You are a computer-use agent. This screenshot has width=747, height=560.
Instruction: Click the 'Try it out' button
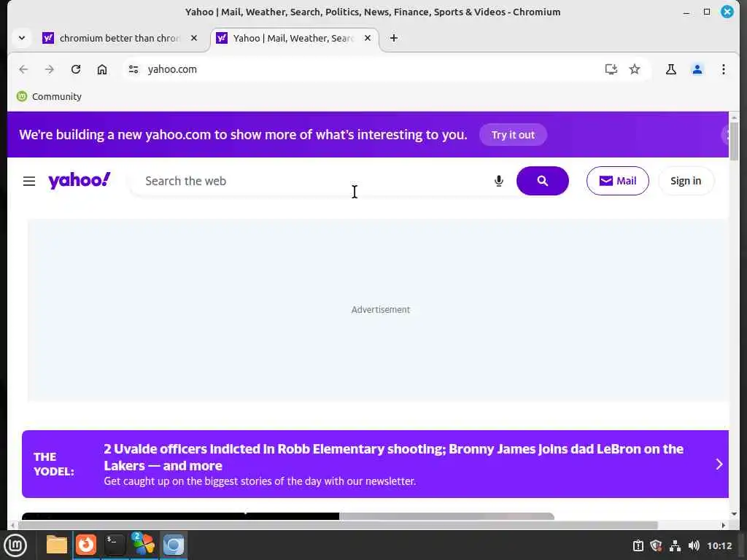point(513,135)
